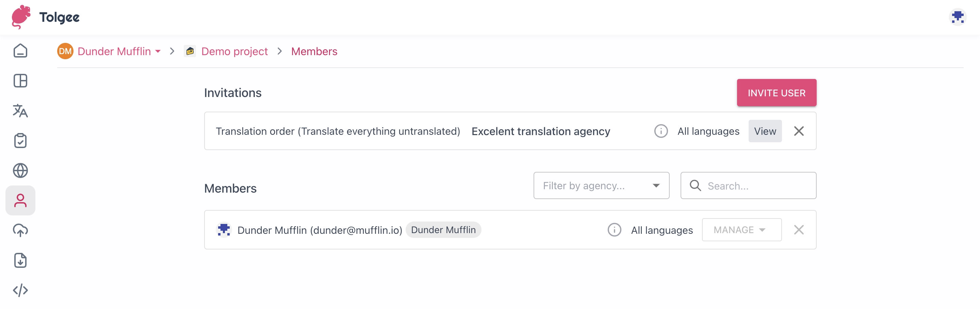This screenshot has width=980, height=309.
Task: Click the info icon on the invitation row
Action: pos(661,131)
